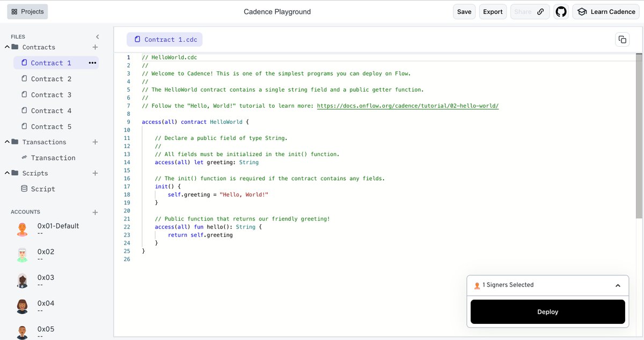Image resolution: width=644 pixels, height=340 pixels.
Task: Click the Cadence Playground title
Action: pos(277,12)
